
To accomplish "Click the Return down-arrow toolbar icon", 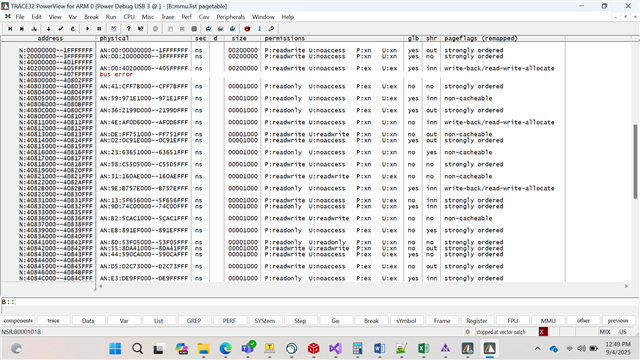I will pos(49,29).
